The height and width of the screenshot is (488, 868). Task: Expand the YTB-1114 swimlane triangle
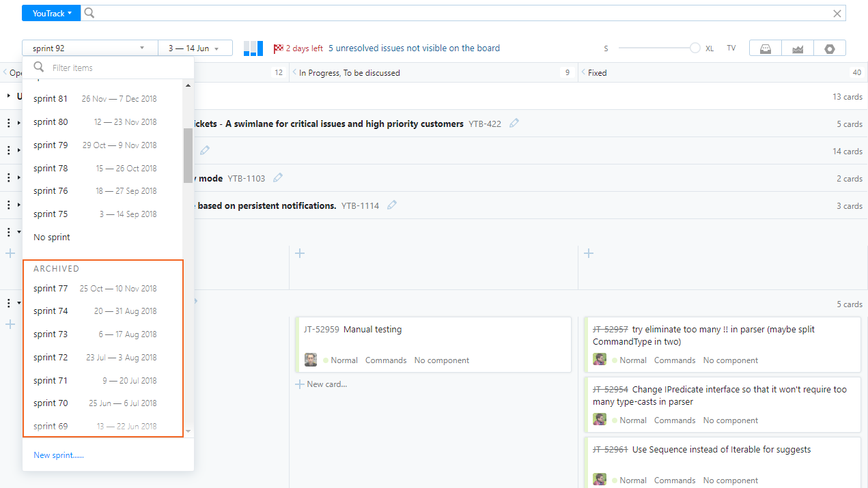18,205
